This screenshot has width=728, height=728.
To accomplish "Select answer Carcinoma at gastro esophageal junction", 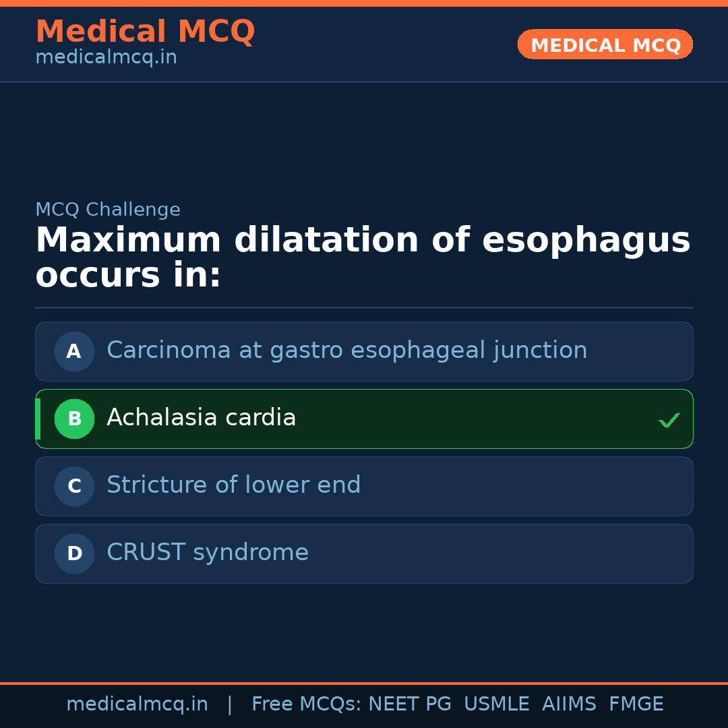I will [346, 351].
